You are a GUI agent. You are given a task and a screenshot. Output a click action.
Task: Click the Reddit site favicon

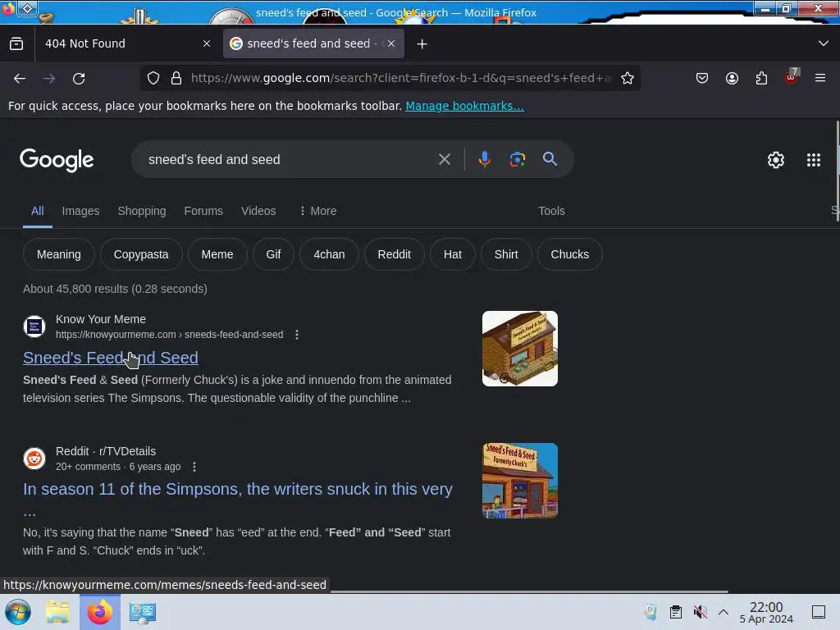click(x=34, y=459)
